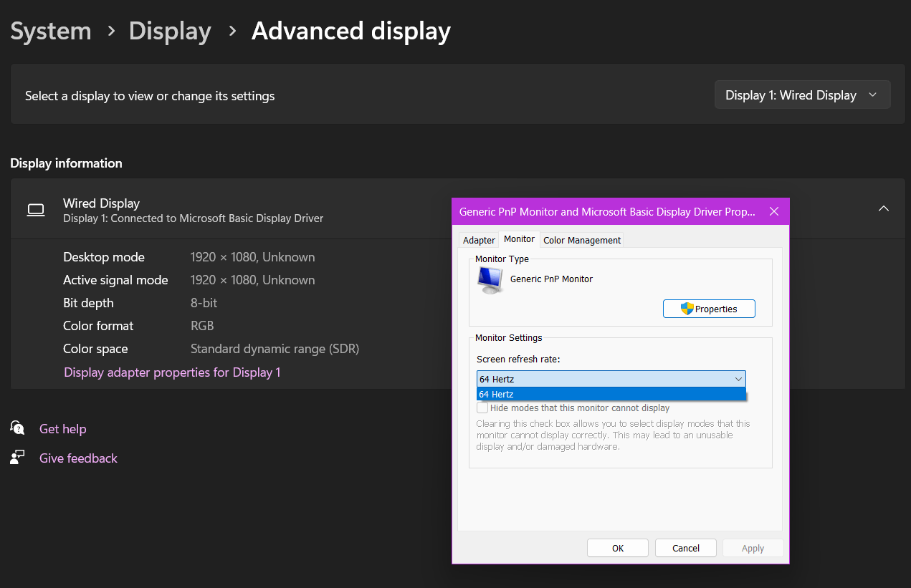This screenshot has width=911, height=588.
Task: Go to System in breadcrumb
Action: point(51,31)
